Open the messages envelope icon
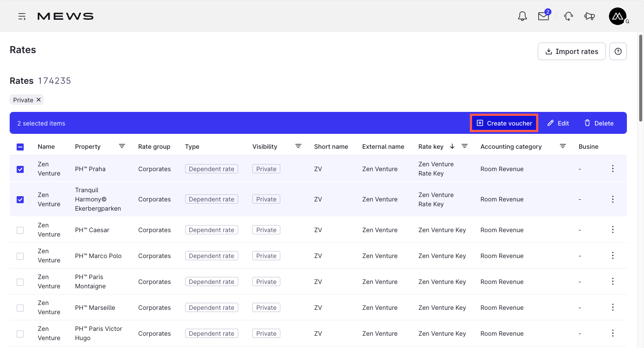Screen dimensions: 644x348 544,16
